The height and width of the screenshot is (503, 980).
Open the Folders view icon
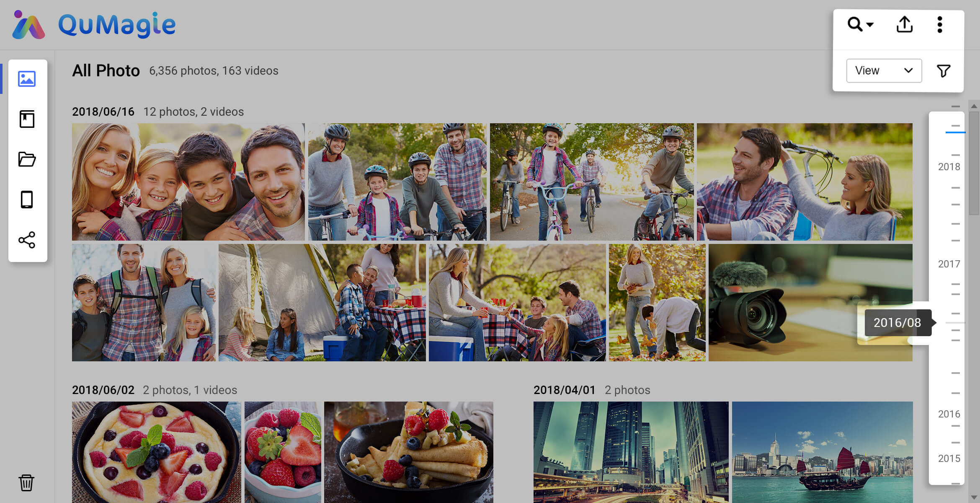click(x=27, y=159)
